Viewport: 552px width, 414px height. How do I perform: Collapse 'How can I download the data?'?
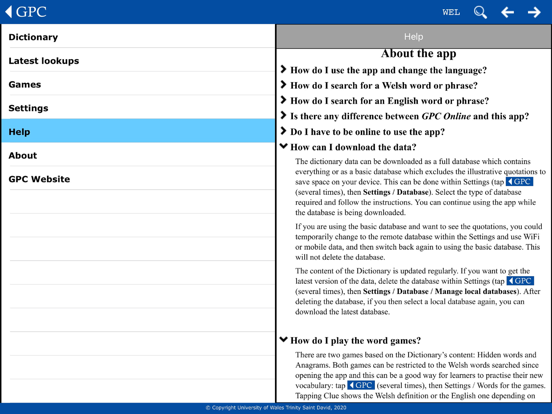point(349,147)
